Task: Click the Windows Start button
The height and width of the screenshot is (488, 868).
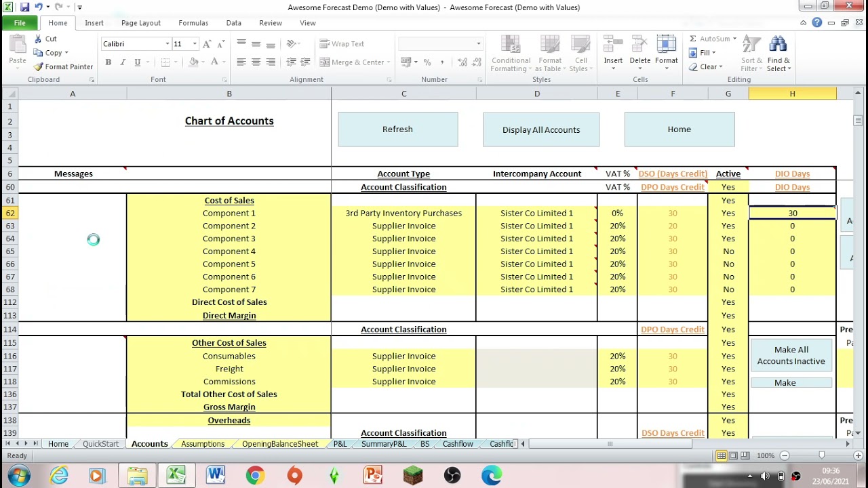Action: click(18, 476)
